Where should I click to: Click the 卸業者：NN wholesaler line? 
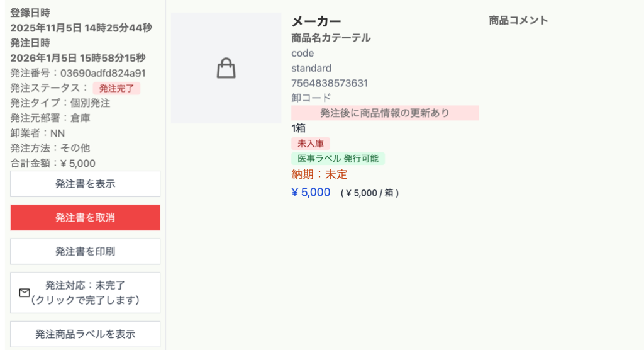point(38,133)
